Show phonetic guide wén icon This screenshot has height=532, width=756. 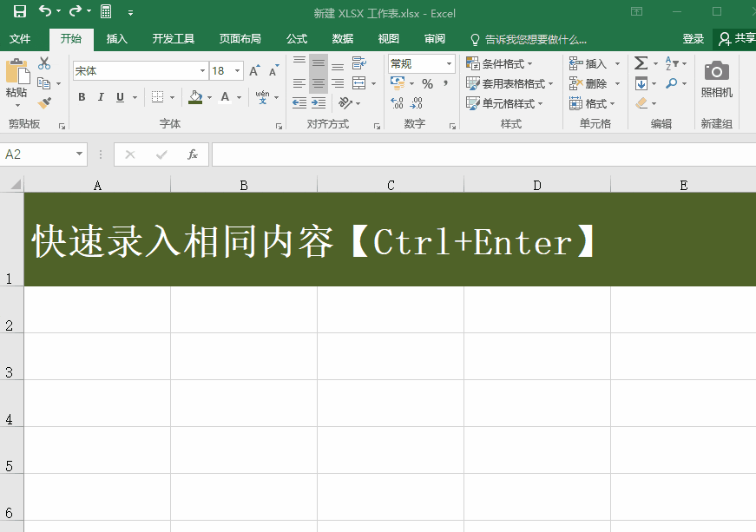(262, 97)
